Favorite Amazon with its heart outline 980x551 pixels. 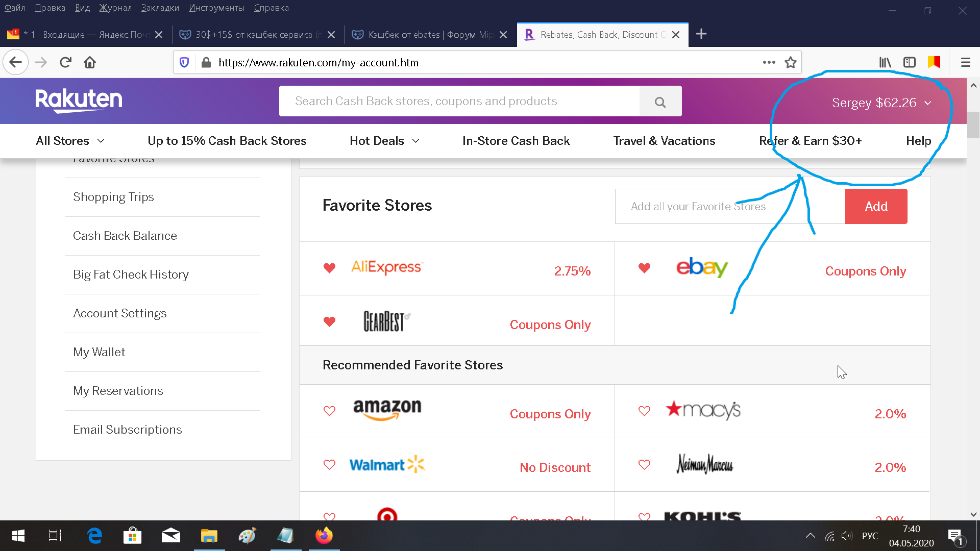pyautogui.click(x=330, y=411)
